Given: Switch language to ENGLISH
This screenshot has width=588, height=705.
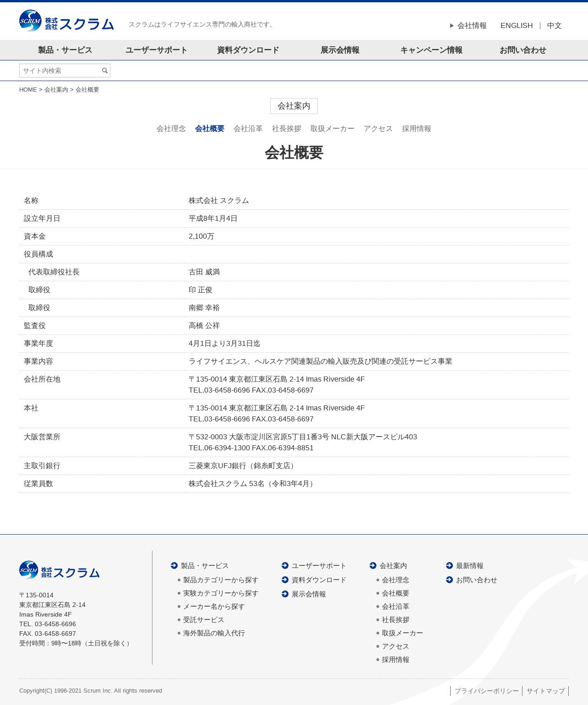Looking at the screenshot, I should click(x=517, y=26).
